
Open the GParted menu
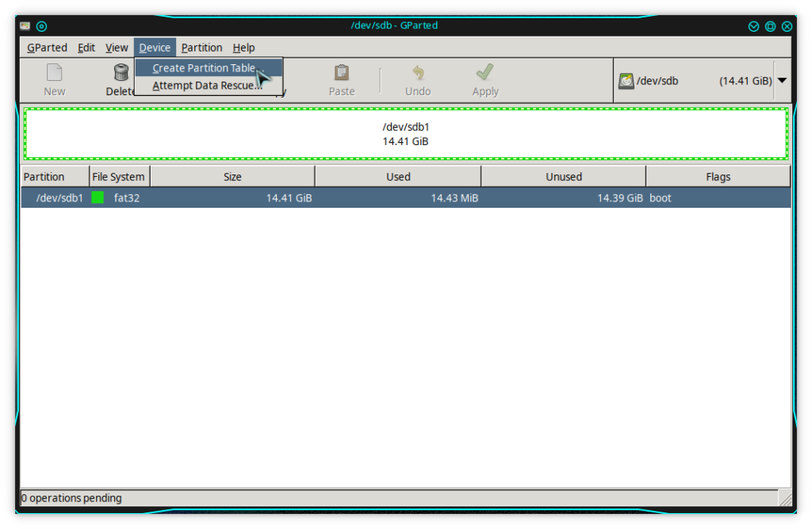point(47,48)
